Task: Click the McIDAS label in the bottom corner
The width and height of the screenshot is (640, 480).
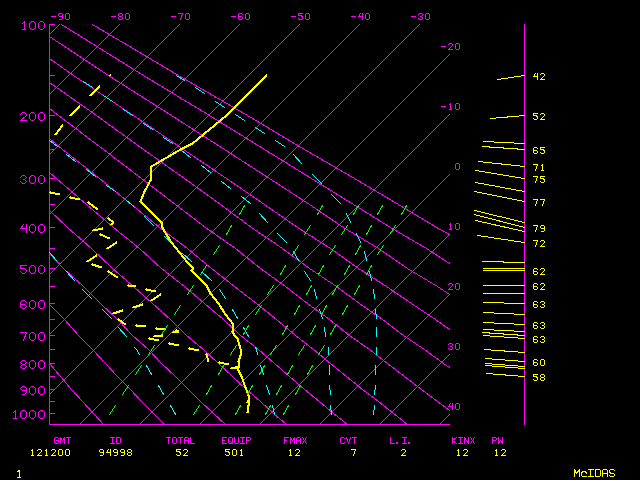Action: click(x=593, y=472)
